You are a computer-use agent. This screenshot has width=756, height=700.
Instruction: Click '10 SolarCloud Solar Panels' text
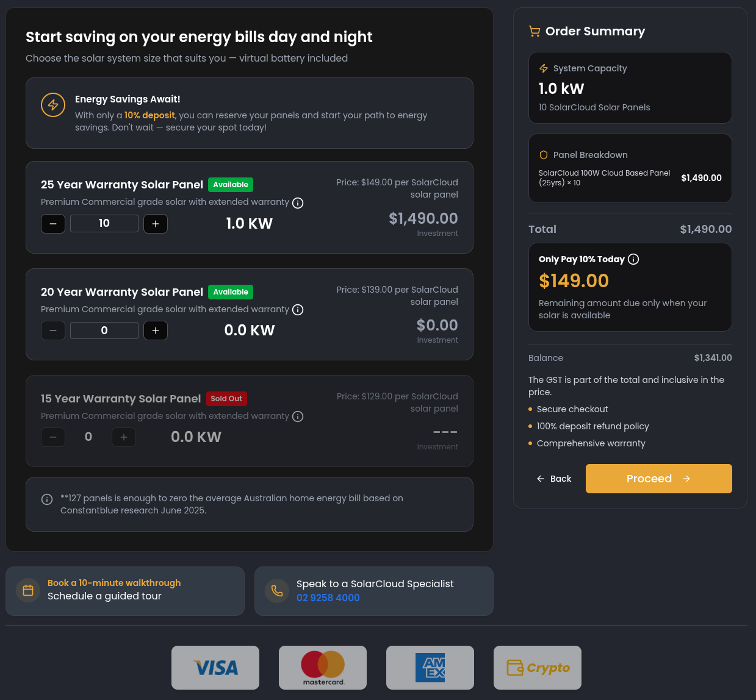pos(594,107)
